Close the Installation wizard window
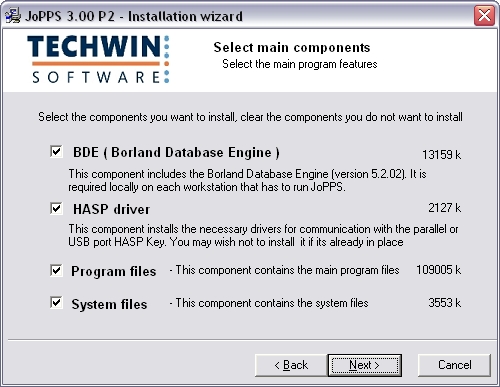Screen dimensions: 500x387 coord(484,16)
